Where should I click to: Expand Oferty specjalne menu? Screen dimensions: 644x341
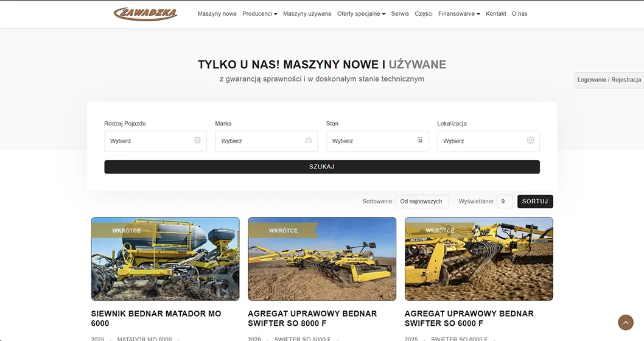click(x=362, y=13)
